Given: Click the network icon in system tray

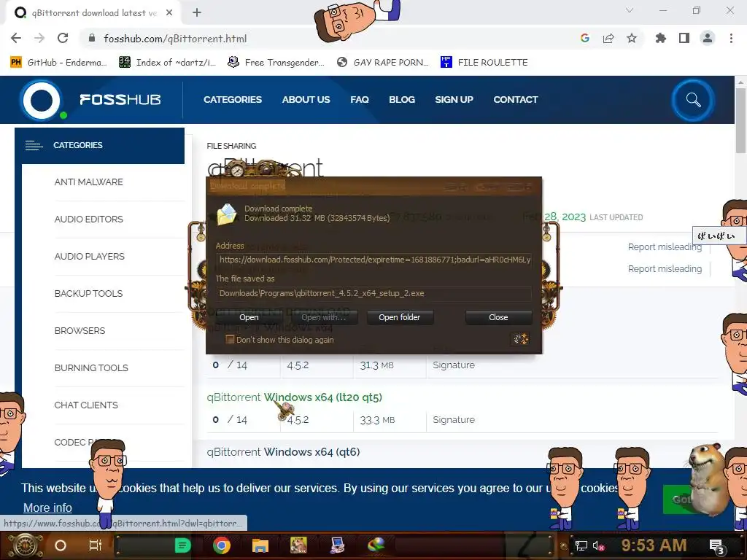Looking at the screenshot, I should coord(581,546).
